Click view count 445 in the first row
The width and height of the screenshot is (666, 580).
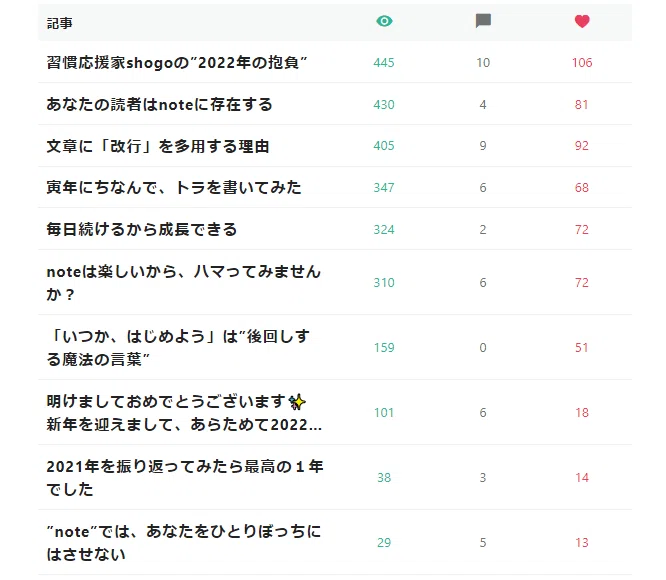point(384,63)
